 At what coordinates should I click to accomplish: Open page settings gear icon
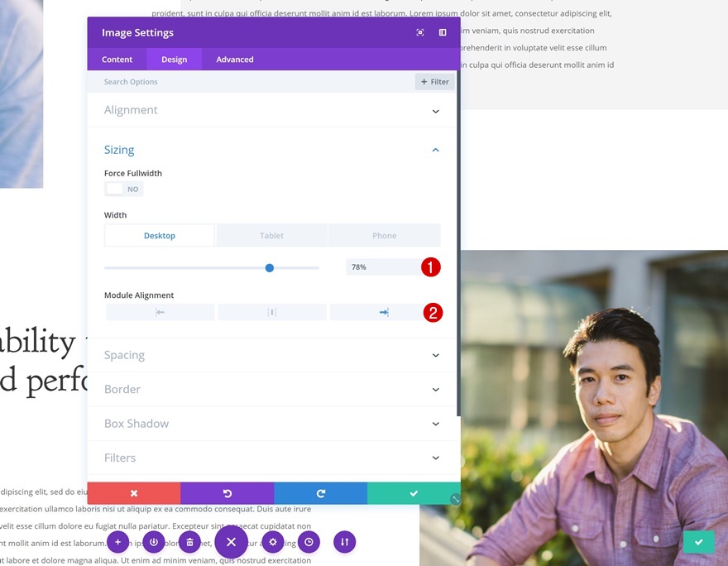[272, 542]
